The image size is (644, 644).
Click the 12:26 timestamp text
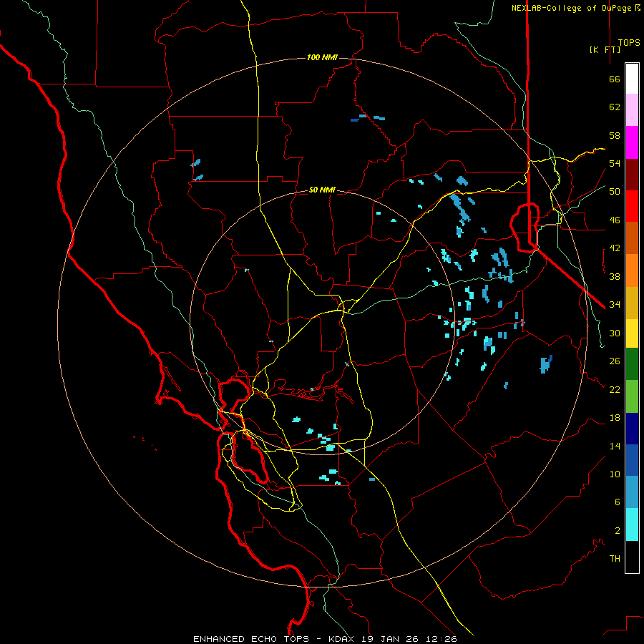click(441, 639)
